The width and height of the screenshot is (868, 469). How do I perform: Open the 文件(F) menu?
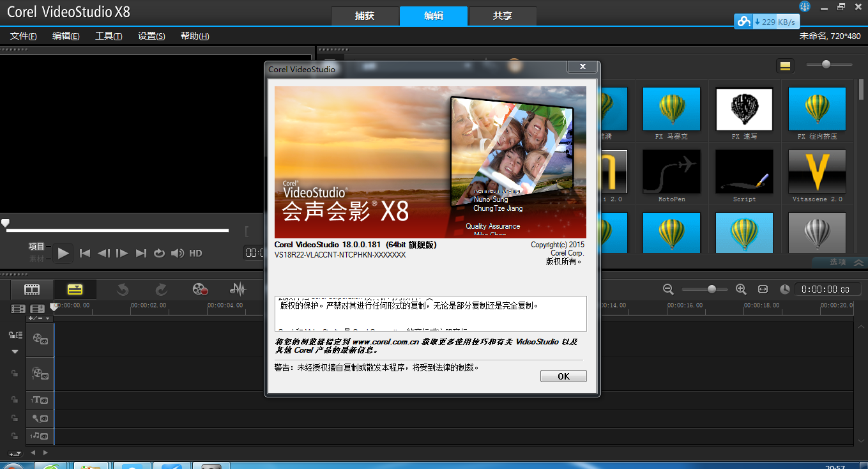23,36
